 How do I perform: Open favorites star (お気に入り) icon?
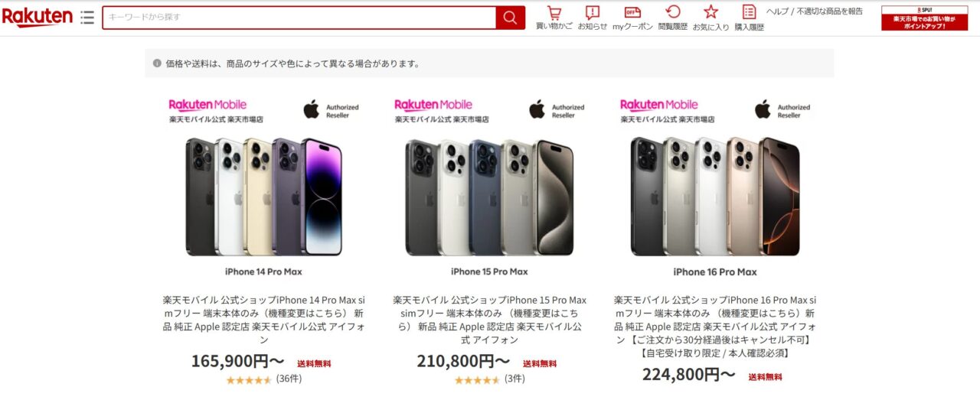point(711,18)
